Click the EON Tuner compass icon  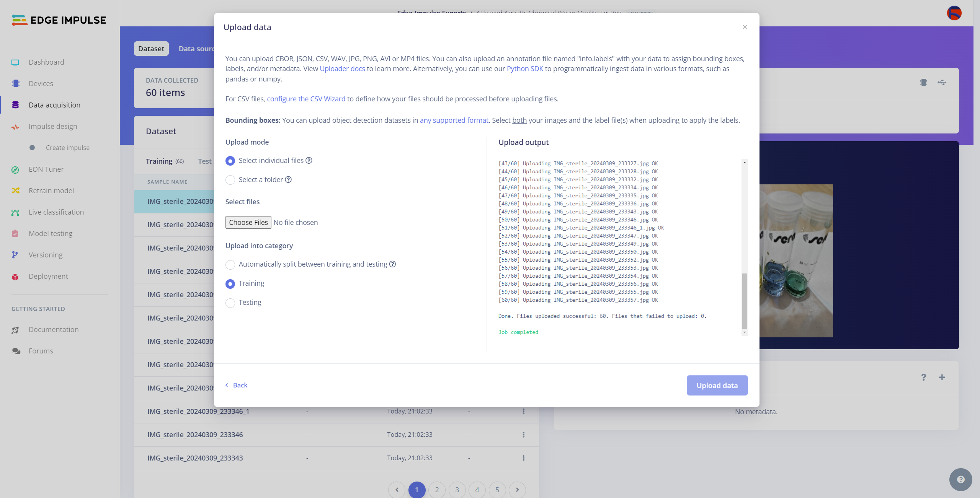point(15,169)
